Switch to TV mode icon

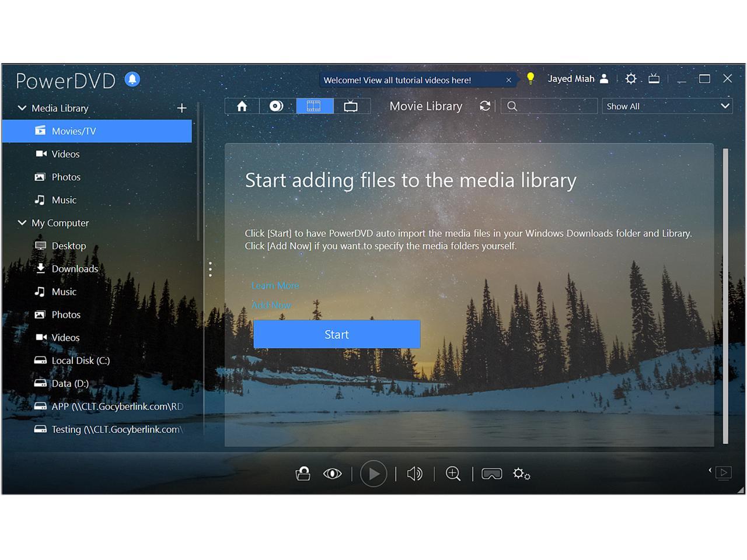tap(654, 79)
